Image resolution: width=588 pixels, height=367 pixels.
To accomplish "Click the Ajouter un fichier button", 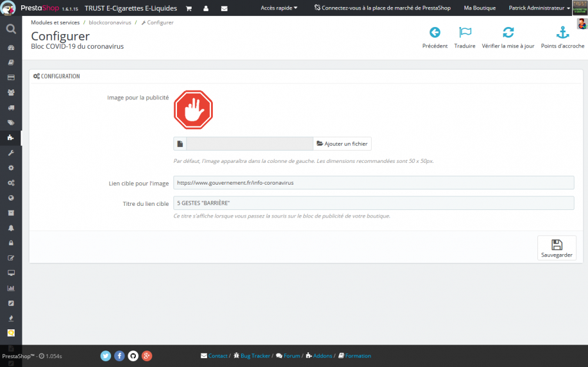I will pos(342,144).
